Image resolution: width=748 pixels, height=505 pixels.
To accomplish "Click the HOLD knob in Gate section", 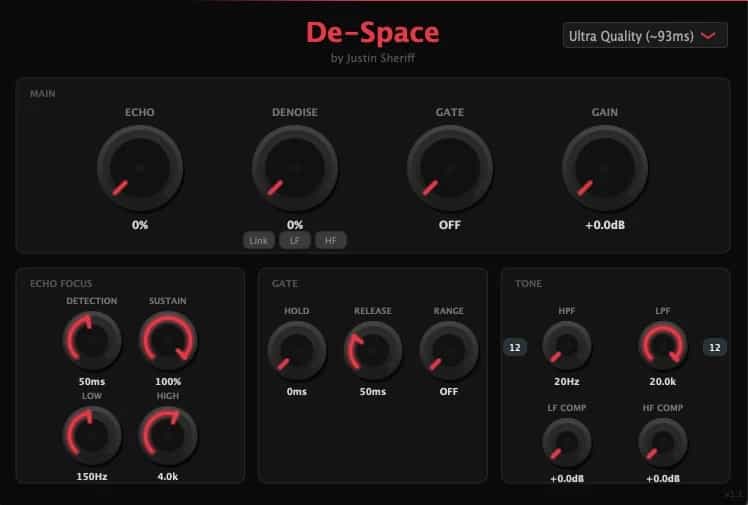I will 297,350.
